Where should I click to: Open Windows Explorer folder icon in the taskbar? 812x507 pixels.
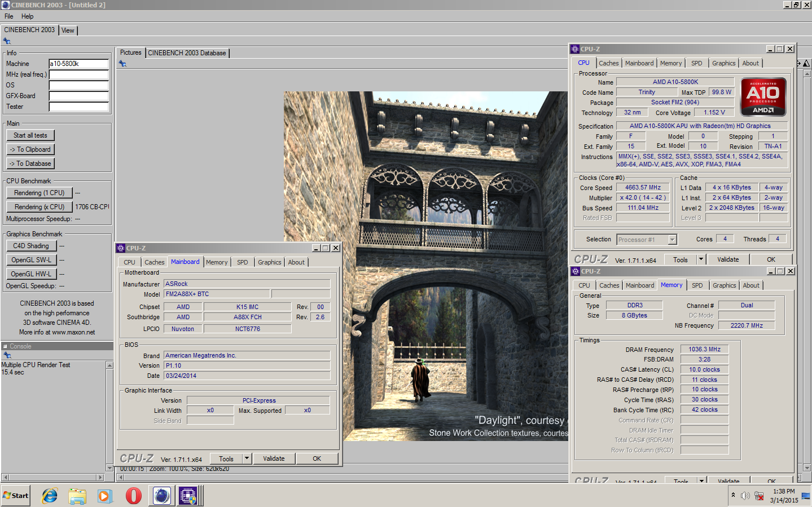click(77, 496)
